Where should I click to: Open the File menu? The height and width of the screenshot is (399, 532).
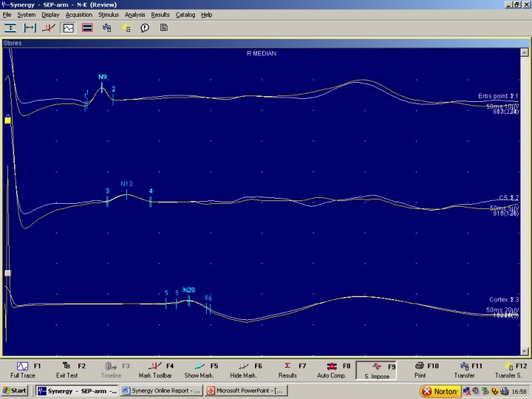coord(7,15)
